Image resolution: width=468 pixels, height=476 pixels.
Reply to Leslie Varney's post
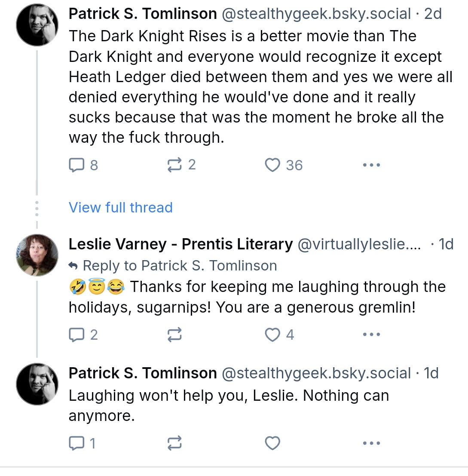click(x=83, y=335)
